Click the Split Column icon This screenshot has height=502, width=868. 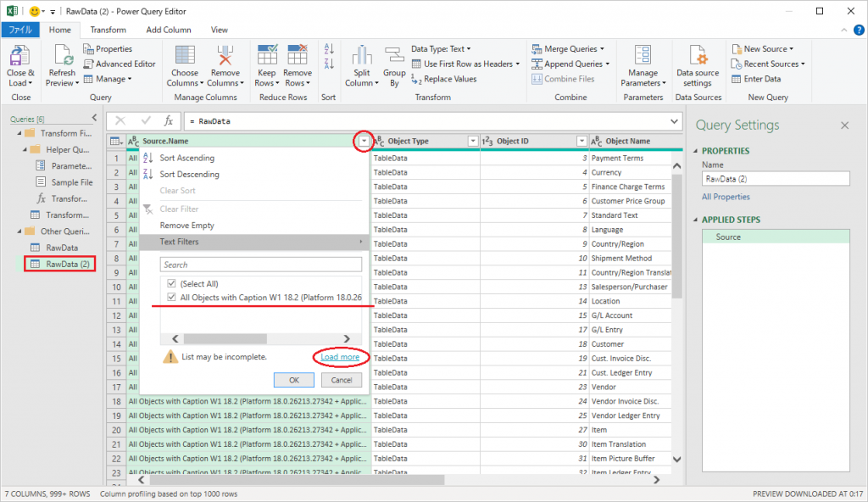[x=361, y=56]
